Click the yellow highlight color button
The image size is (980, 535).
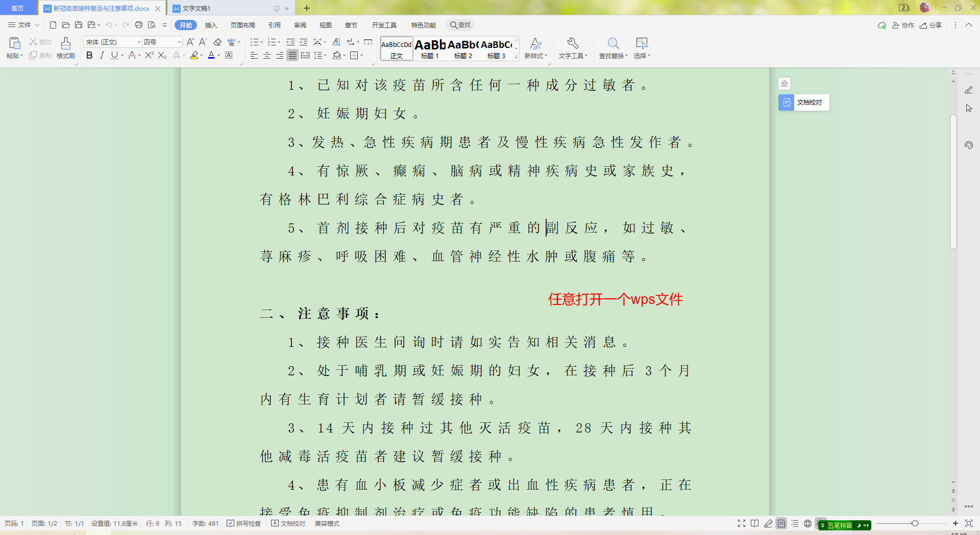(x=194, y=55)
